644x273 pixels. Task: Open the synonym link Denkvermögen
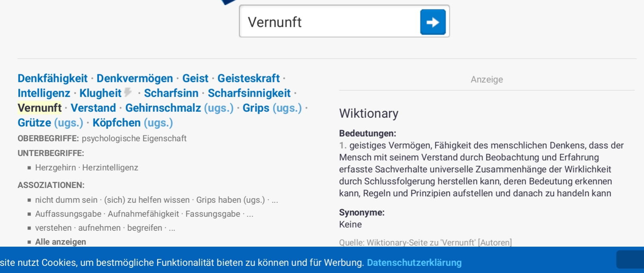click(x=135, y=78)
